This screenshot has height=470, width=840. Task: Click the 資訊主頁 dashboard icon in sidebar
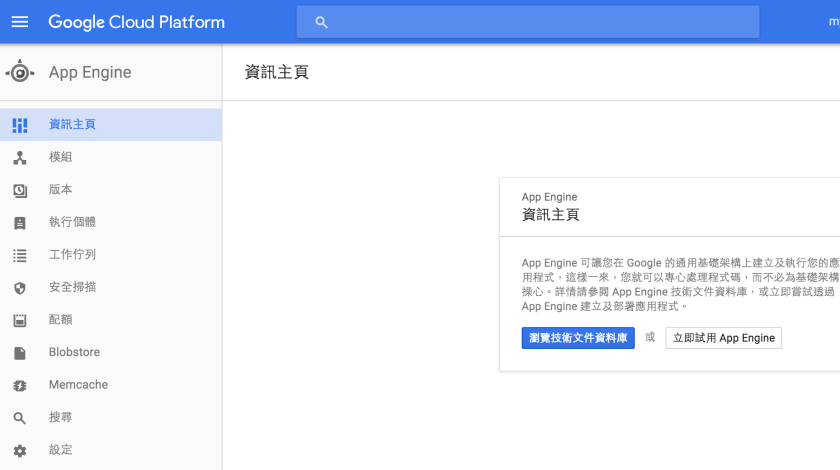pos(20,125)
